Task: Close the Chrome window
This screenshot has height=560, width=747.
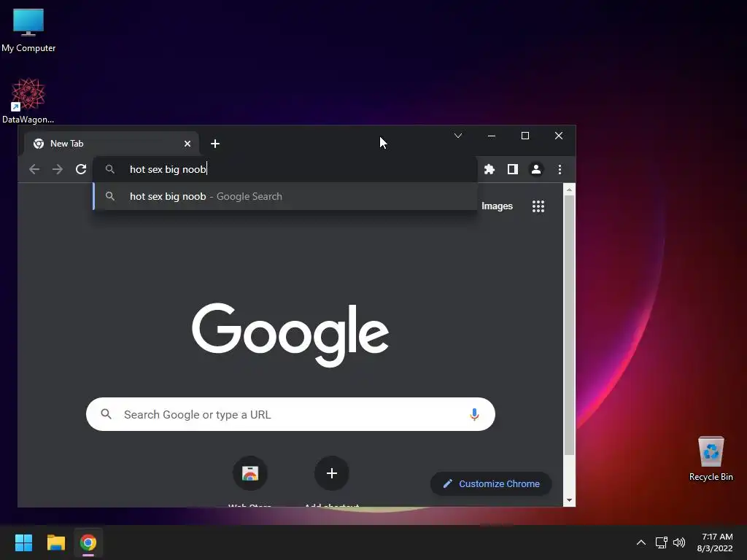Action: click(x=559, y=136)
